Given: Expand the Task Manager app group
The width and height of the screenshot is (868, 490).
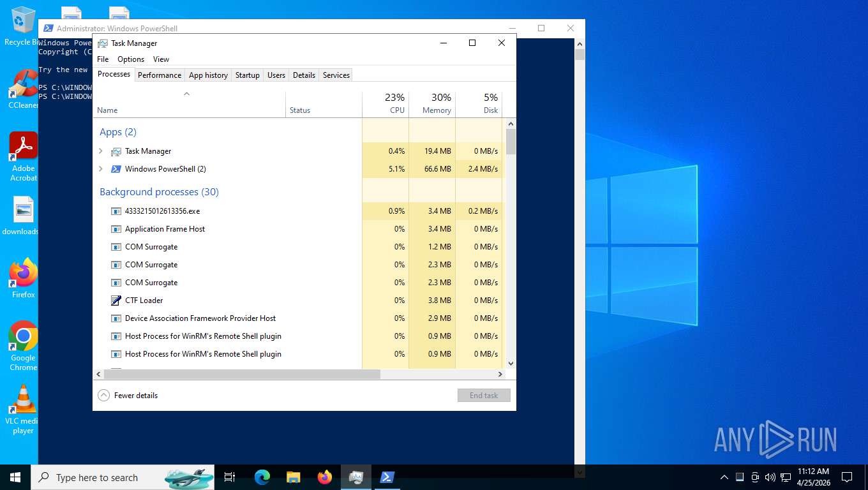Looking at the screenshot, I should pyautogui.click(x=101, y=151).
